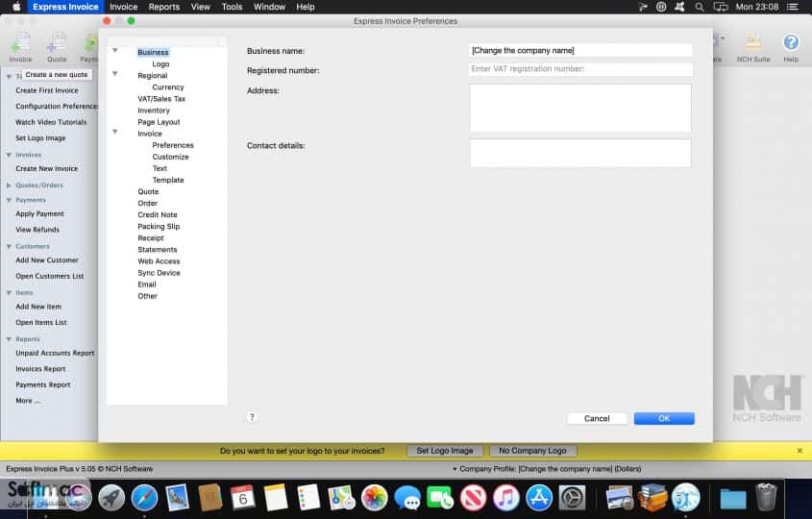The image size is (812, 519).
Task: Click the Registered number field
Action: coord(580,69)
